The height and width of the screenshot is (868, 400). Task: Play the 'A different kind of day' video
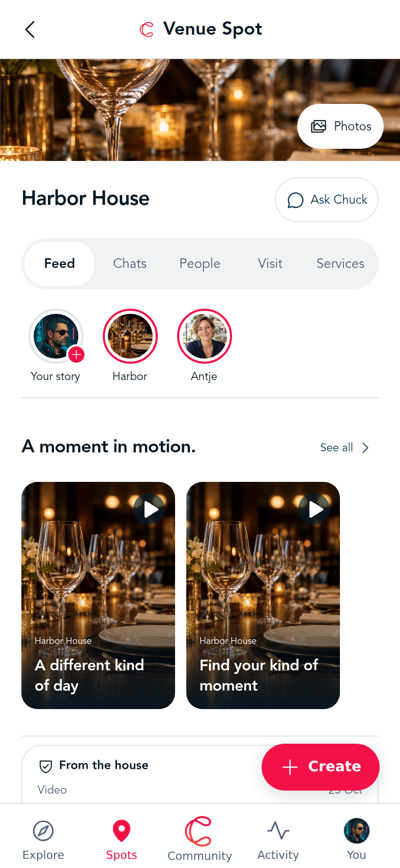click(x=149, y=509)
